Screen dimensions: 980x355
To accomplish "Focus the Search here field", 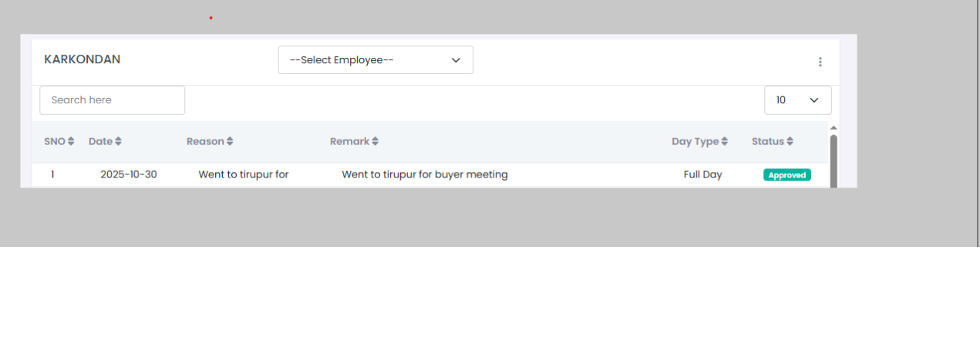I will point(113,100).
